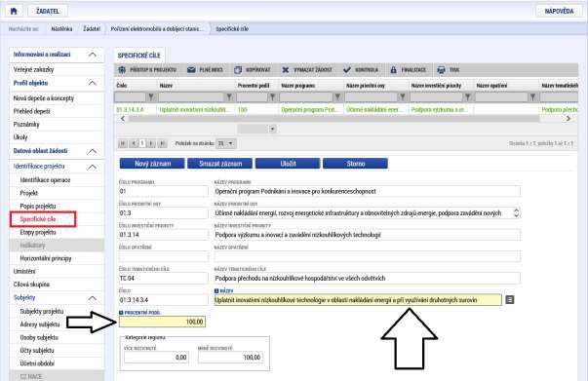This screenshot has width=588, height=381.
Task: Click filter icon in Procentní podíl column
Action: pyautogui.click(x=273, y=97)
